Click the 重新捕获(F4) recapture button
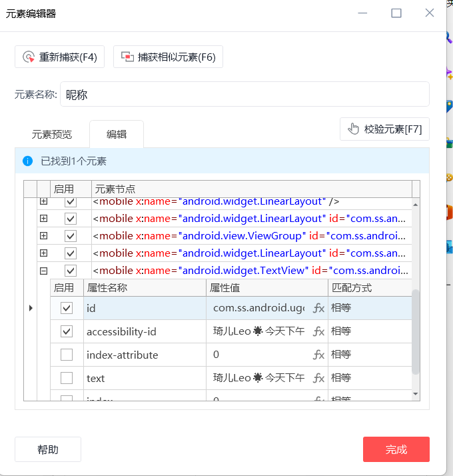Viewport: 453px width, 476px height. coord(59,57)
